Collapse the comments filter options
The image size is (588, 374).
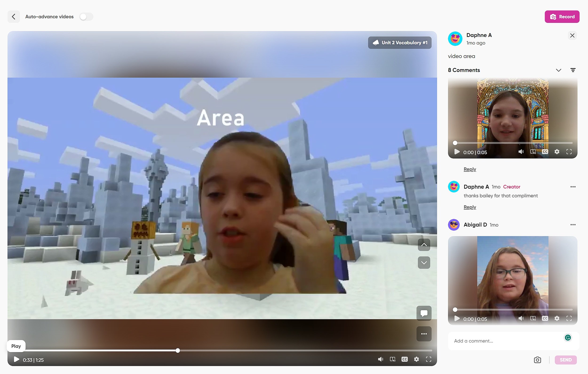[x=572, y=70]
